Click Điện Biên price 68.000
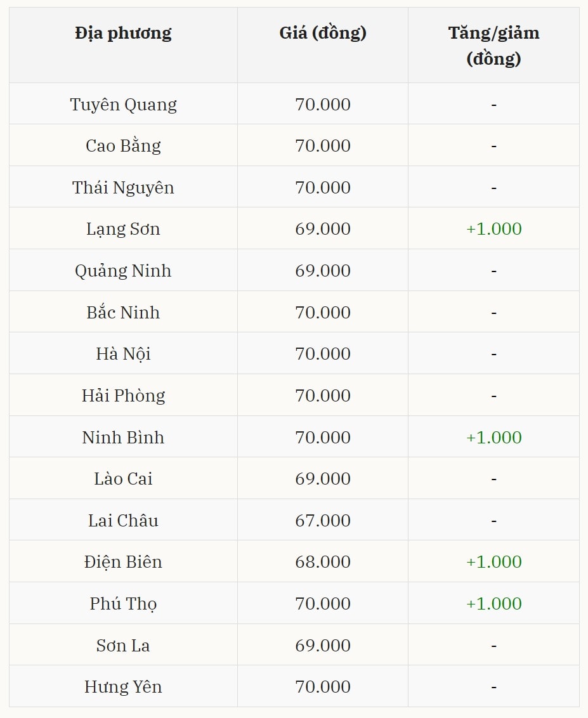The image size is (588, 718). tap(323, 562)
